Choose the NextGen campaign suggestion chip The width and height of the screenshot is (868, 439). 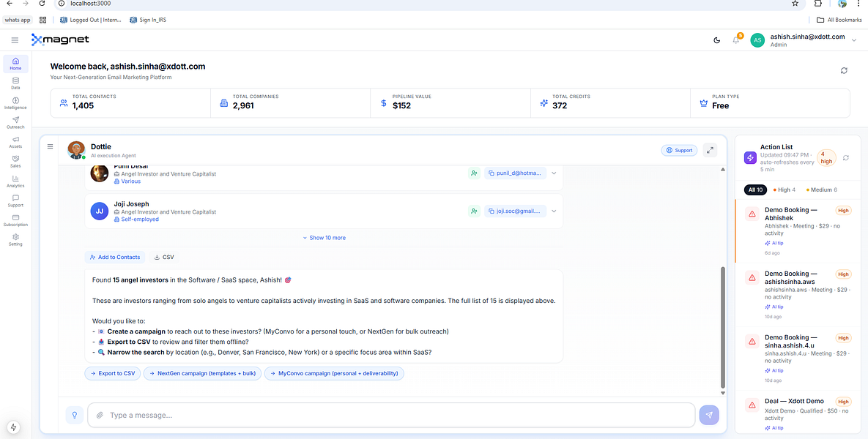(203, 373)
